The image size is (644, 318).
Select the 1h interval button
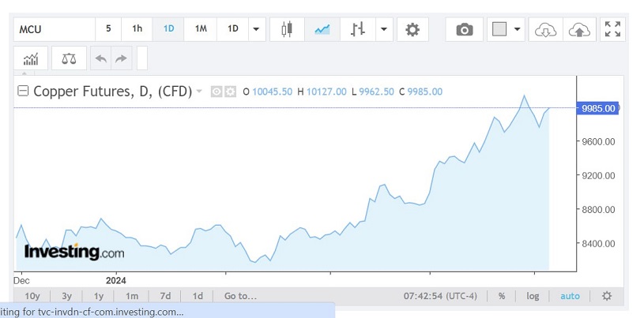click(137, 29)
